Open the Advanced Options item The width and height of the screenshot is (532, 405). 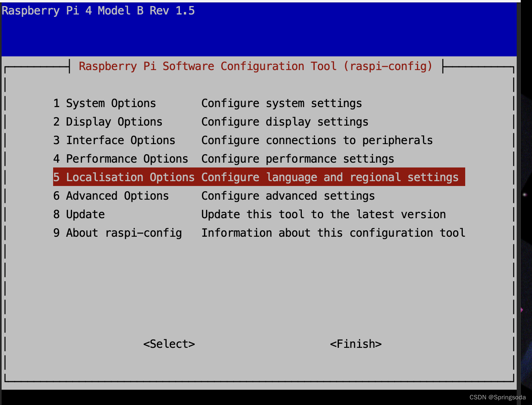pos(111,196)
